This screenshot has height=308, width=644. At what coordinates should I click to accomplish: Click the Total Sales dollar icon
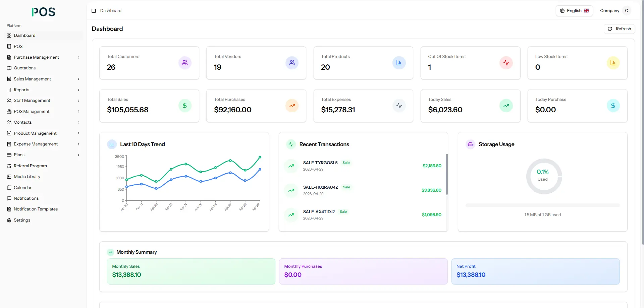[185, 106]
